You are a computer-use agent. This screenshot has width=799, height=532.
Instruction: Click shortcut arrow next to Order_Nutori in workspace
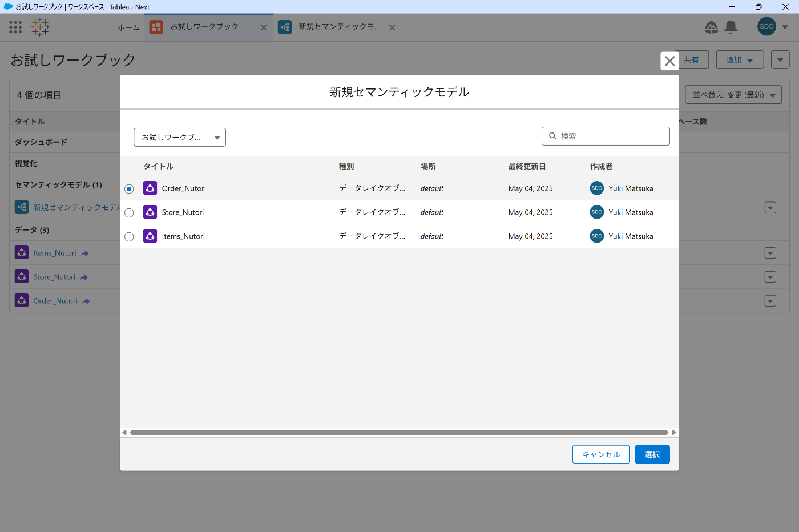86,301
